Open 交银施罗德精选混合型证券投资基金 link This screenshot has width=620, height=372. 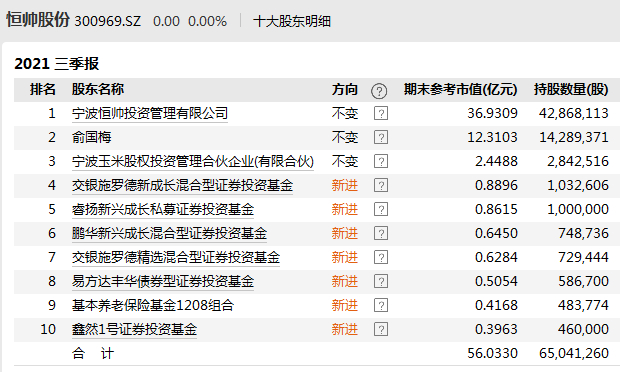(176, 257)
